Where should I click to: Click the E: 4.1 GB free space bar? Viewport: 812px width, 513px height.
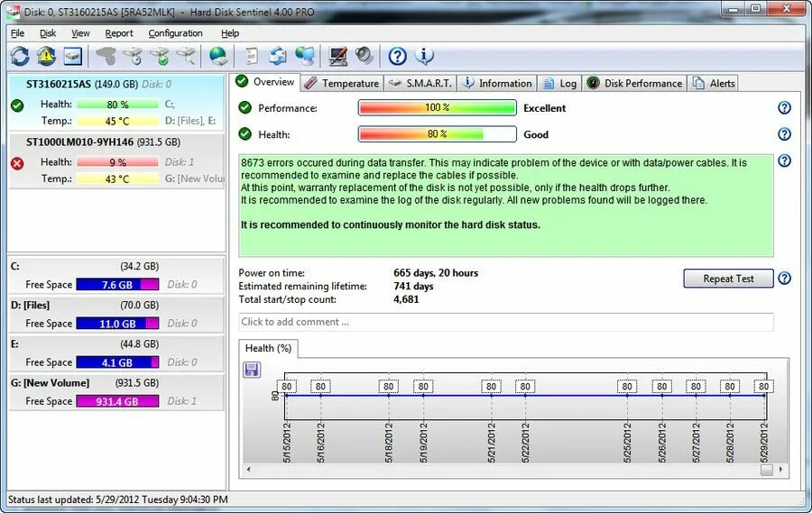(x=117, y=362)
